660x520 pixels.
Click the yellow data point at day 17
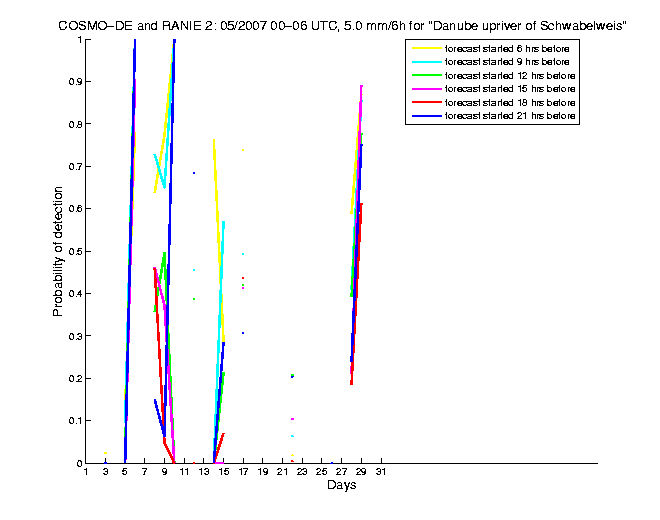[x=243, y=150]
